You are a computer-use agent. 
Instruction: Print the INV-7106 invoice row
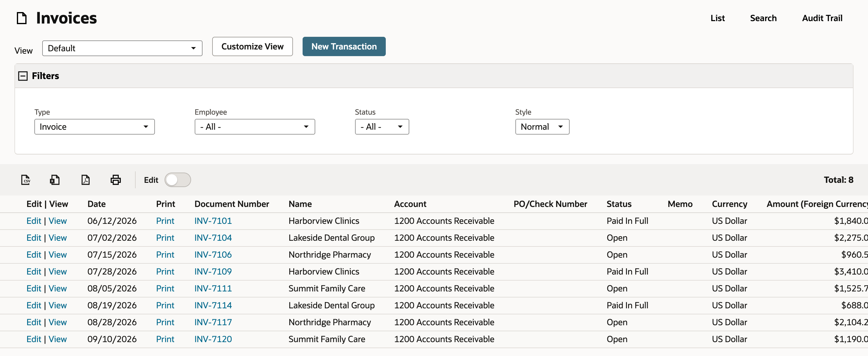click(x=165, y=255)
